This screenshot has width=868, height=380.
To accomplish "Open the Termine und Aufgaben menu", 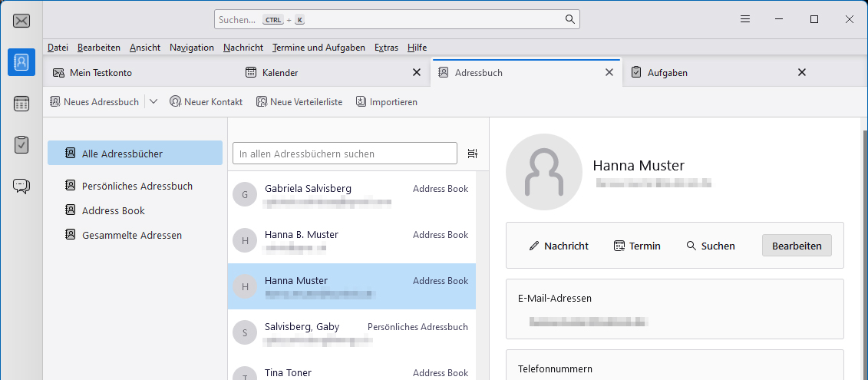I will point(318,48).
